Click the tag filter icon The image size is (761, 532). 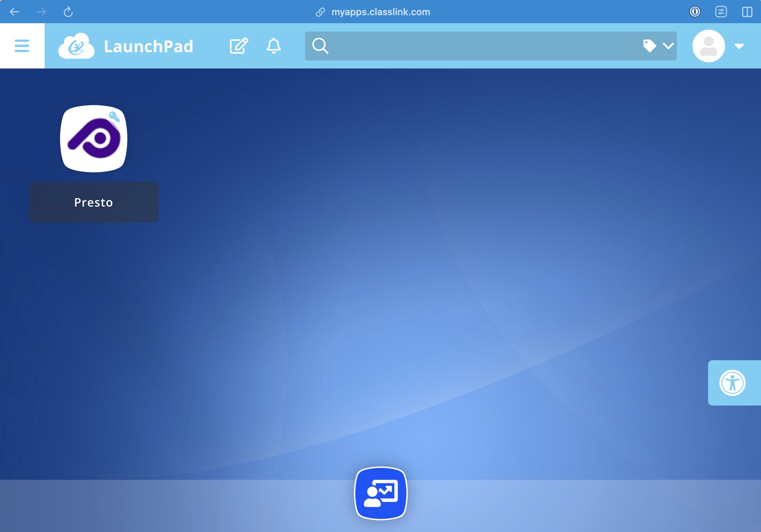tap(649, 46)
